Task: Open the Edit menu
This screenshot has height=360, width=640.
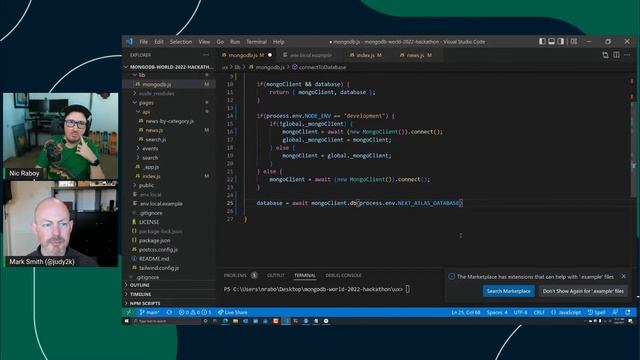Action: [158, 42]
